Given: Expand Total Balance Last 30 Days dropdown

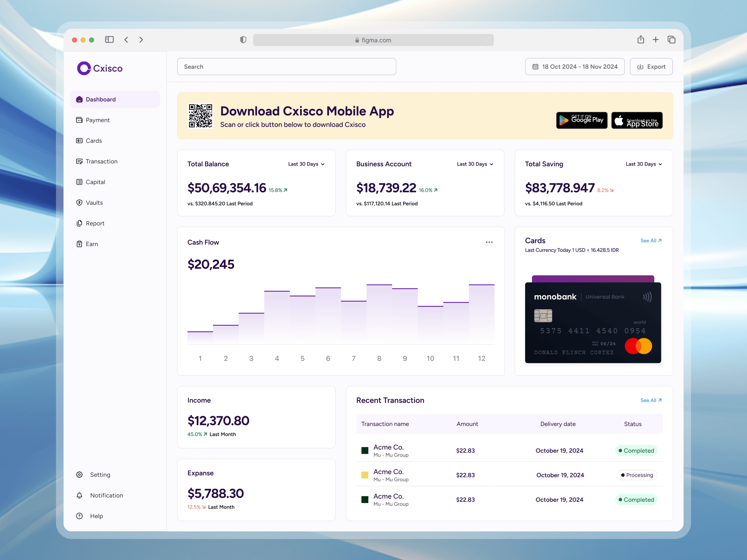Looking at the screenshot, I should [306, 164].
